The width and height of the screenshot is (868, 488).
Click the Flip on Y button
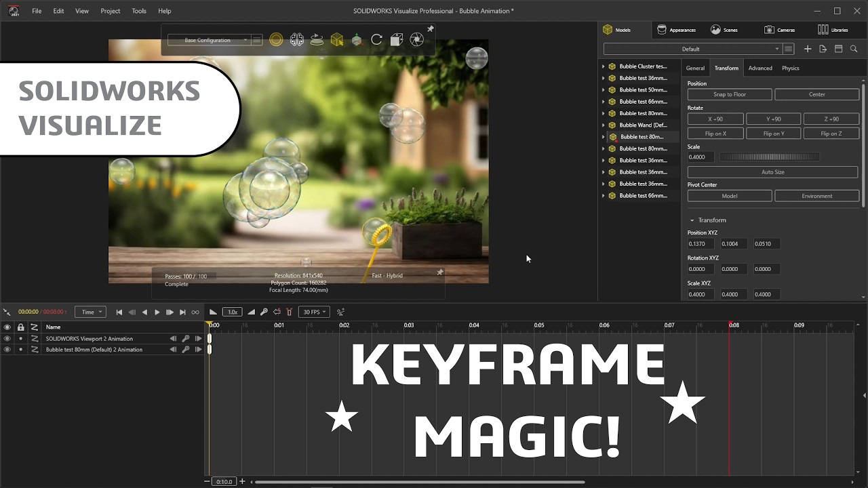click(774, 134)
